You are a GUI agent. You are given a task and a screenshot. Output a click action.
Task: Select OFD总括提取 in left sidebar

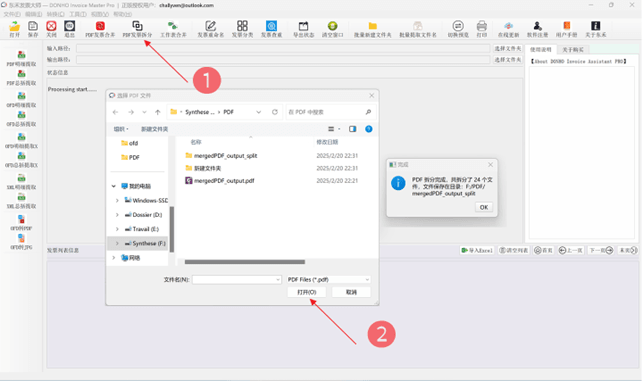[21, 119]
